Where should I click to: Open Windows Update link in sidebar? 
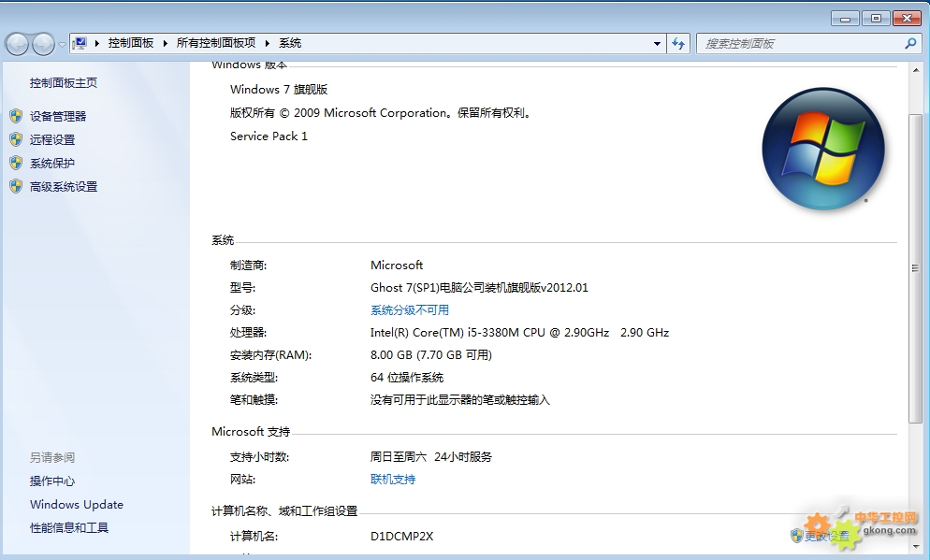[x=77, y=504]
